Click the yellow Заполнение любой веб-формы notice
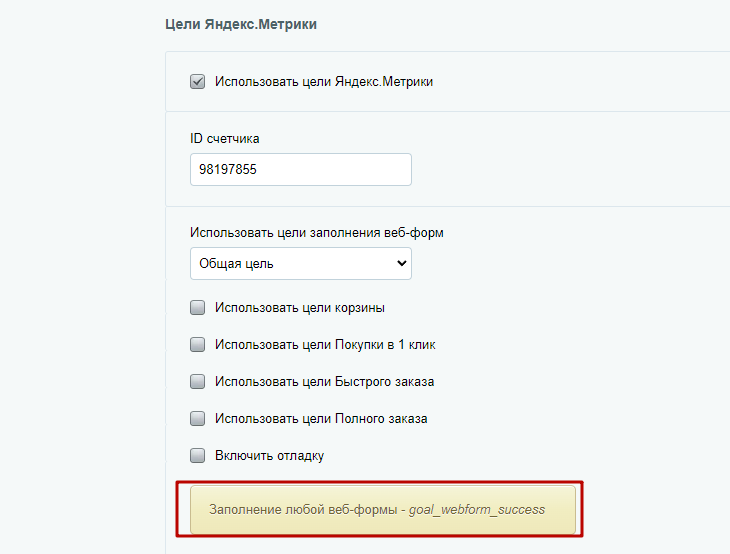 pyautogui.click(x=383, y=510)
